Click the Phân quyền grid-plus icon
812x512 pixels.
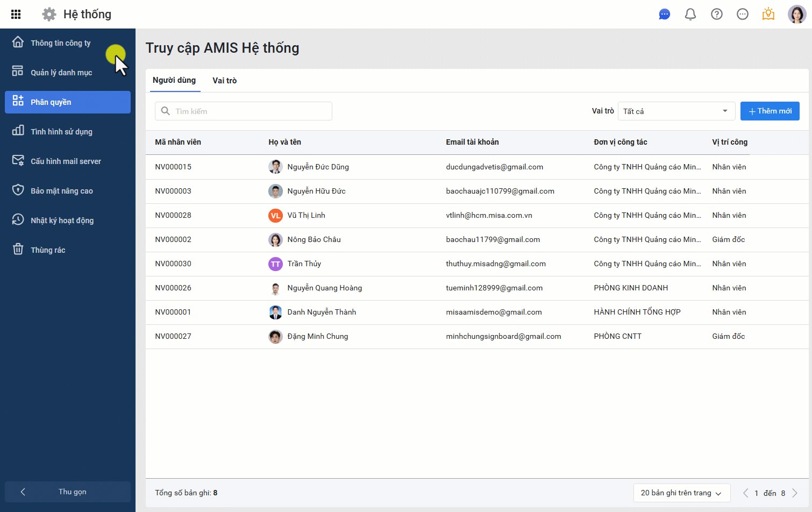click(x=18, y=101)
